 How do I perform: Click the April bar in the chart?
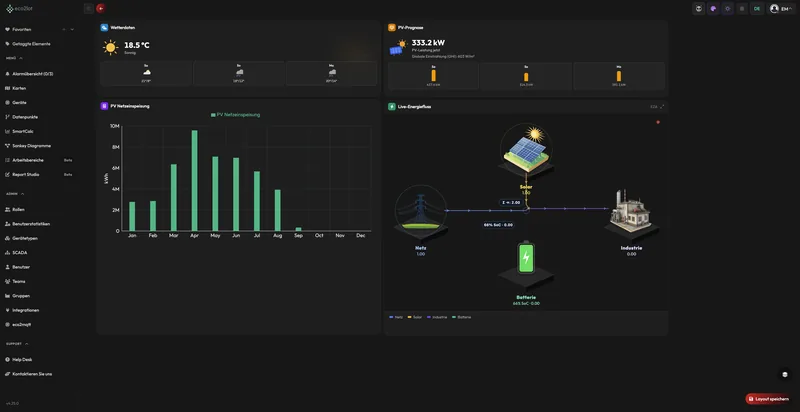(194, 181)
